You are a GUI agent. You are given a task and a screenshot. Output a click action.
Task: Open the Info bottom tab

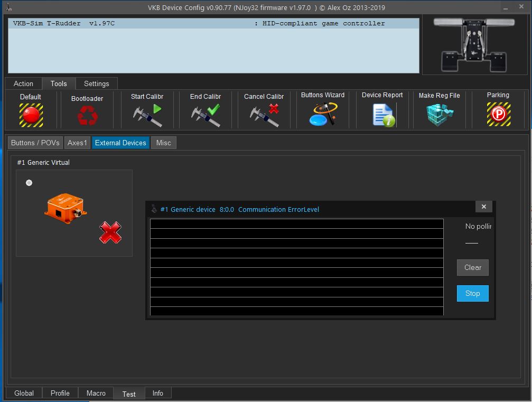158,393
